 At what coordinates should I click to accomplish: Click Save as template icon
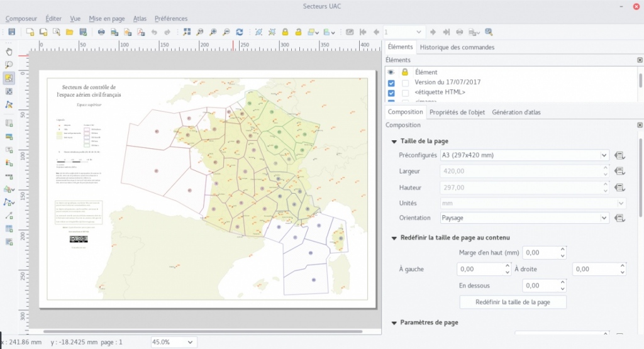pyautogui.click(x=83, y=32)
